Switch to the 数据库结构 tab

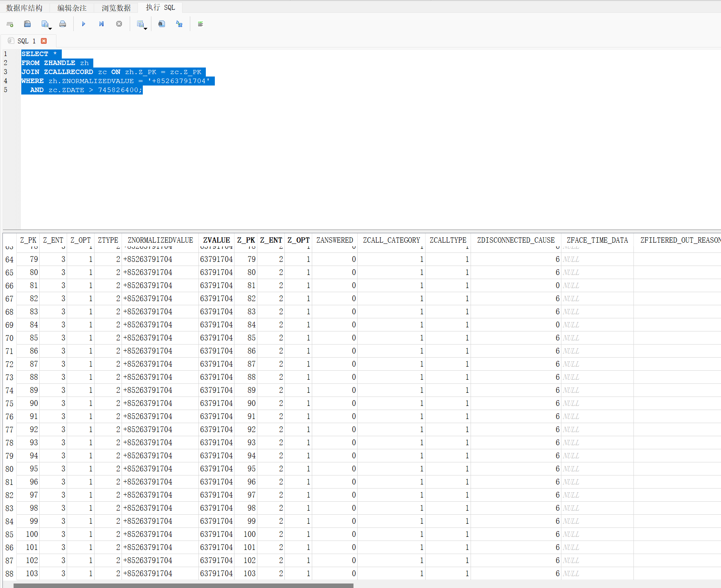pyautogui.click(x=25, y=8)
